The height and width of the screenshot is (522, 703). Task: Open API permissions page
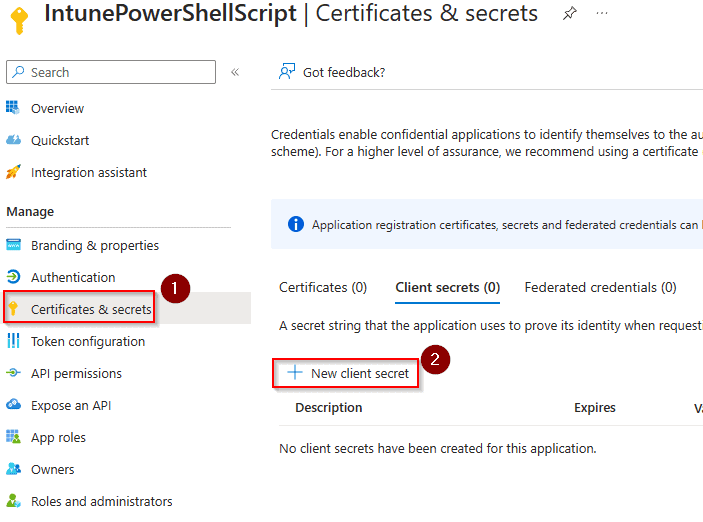tap(76, 374)
